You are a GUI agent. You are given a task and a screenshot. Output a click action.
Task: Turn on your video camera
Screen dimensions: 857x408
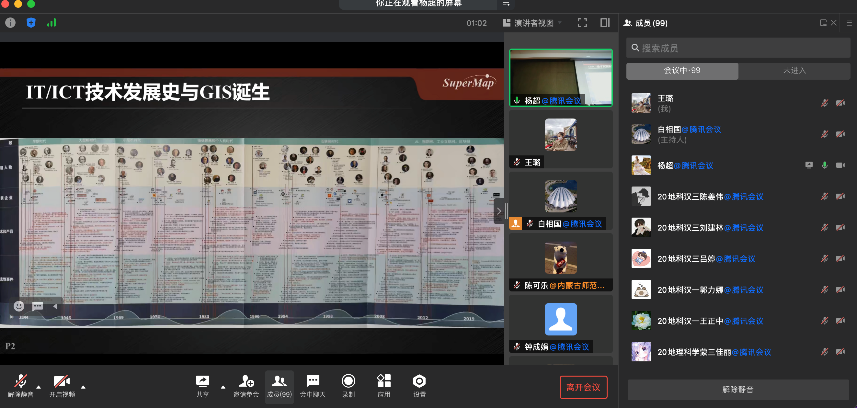coord(62,383)
